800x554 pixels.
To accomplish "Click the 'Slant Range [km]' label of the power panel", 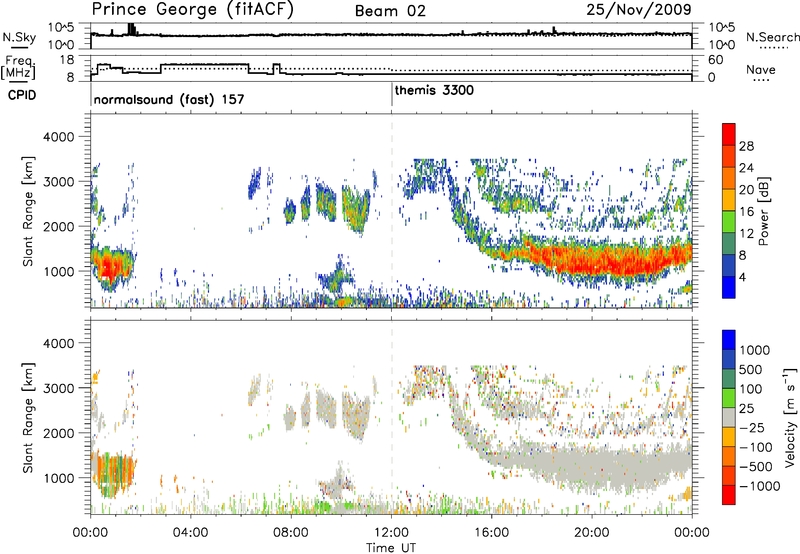I will [28, 211].
